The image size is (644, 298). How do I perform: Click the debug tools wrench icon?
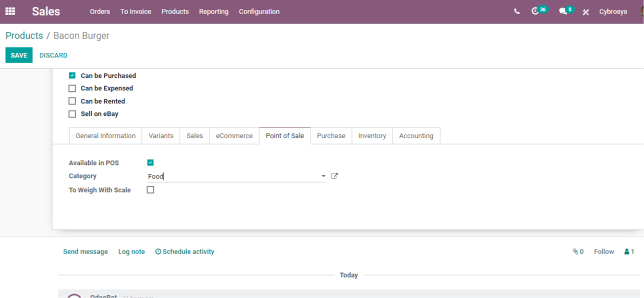pyautogui.click(x=586, y=11)
